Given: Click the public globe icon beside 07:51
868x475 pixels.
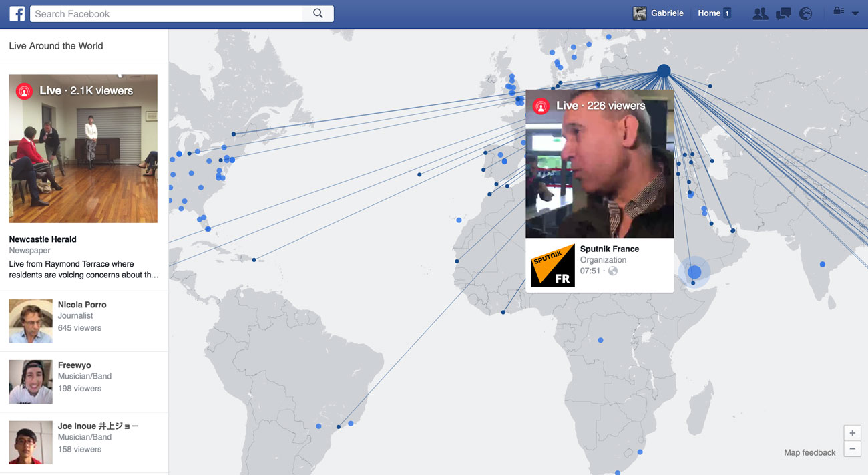Looking at the screenshot, I should 613,271.
